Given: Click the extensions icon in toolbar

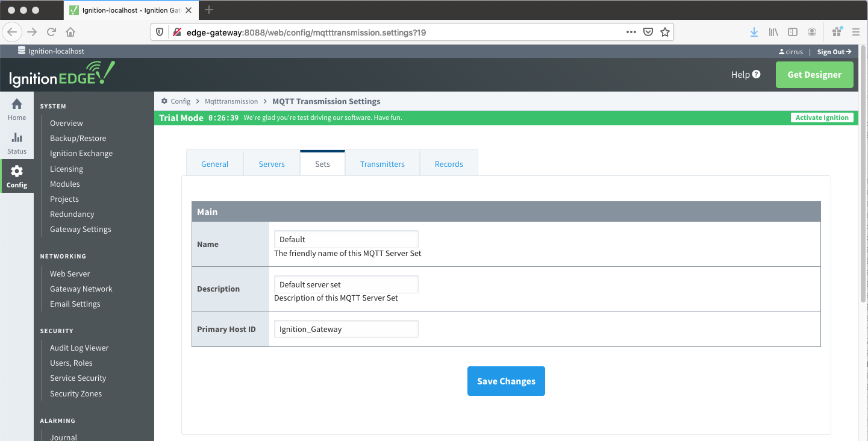Looking at the screenshot, I should [x=837, y=32].
